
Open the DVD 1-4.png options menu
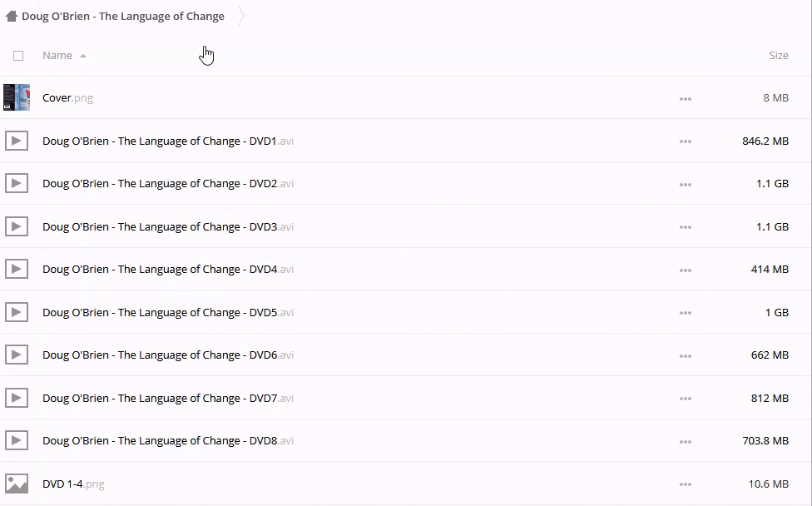tap(685, 484)
